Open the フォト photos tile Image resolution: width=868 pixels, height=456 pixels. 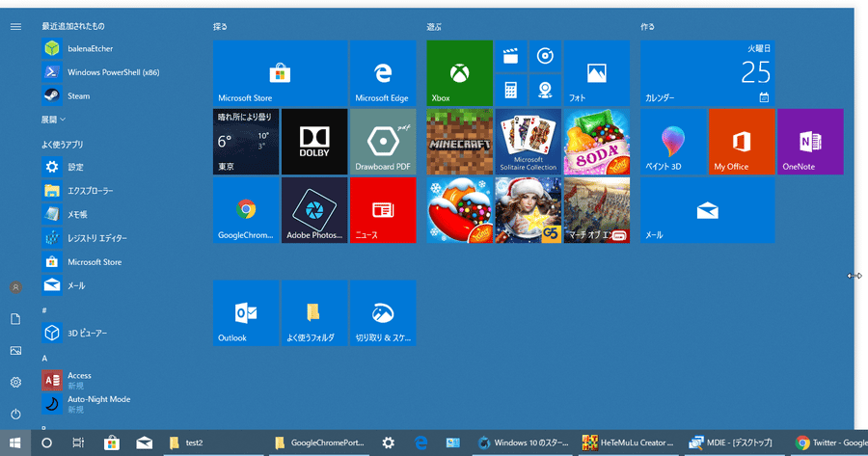tap(597, 73)
